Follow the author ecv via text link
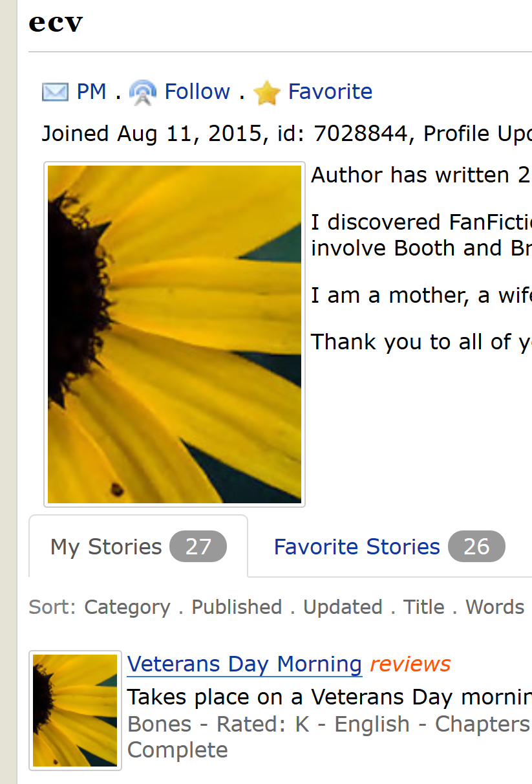This screenshot has height=784, width=532. click(197, 92)
